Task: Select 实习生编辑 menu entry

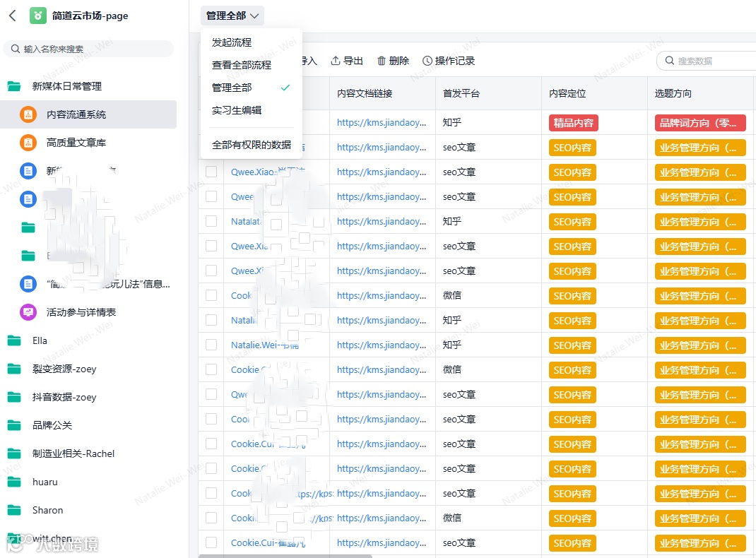Action: click(252, 110)
